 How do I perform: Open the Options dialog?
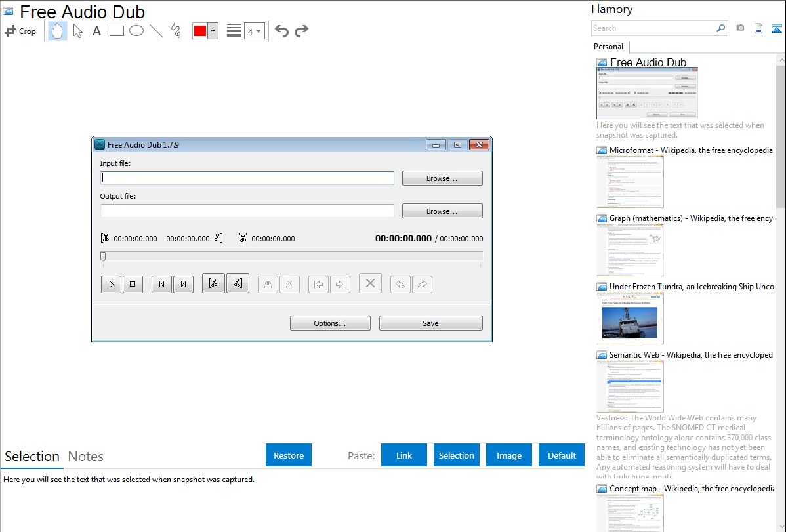coord(330,323)
